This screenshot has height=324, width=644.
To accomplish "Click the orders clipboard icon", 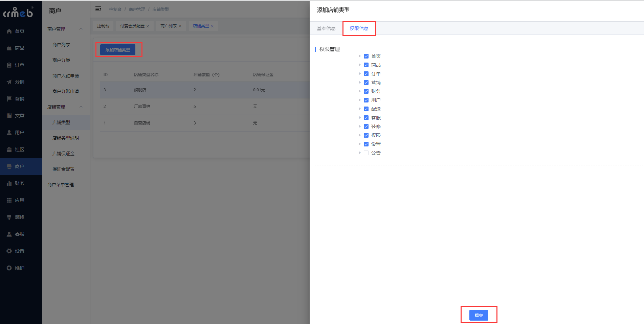I will tap(9, 65).
